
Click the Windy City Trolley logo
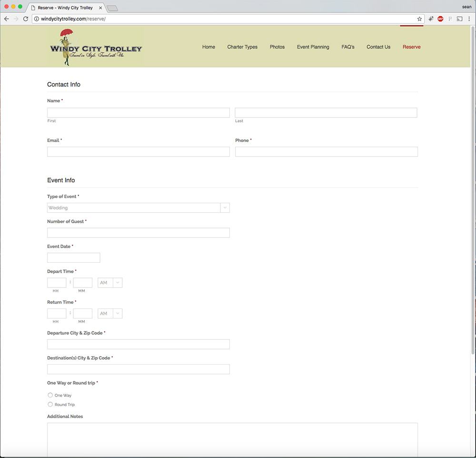(96, 47)
